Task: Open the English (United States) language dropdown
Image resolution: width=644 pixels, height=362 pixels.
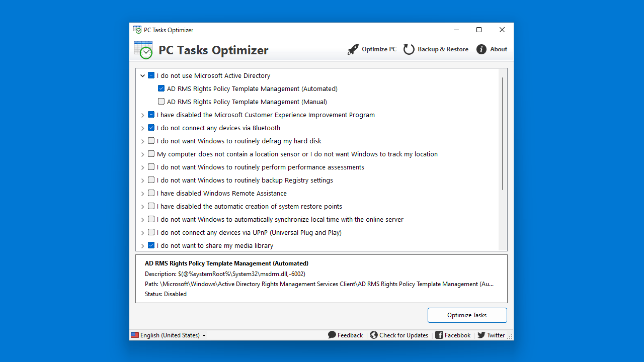Action: 169,335
